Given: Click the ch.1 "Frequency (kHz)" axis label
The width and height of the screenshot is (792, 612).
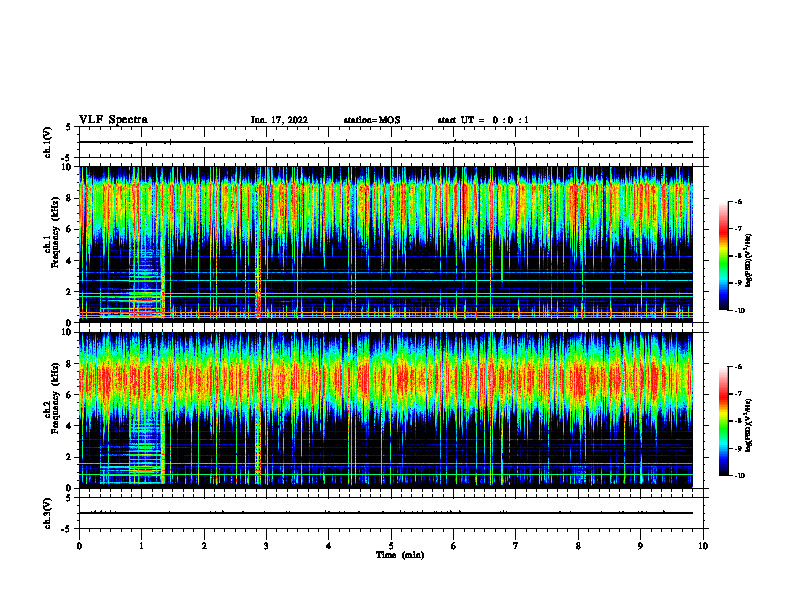Looking at the screenshot, I should [55, 231].
